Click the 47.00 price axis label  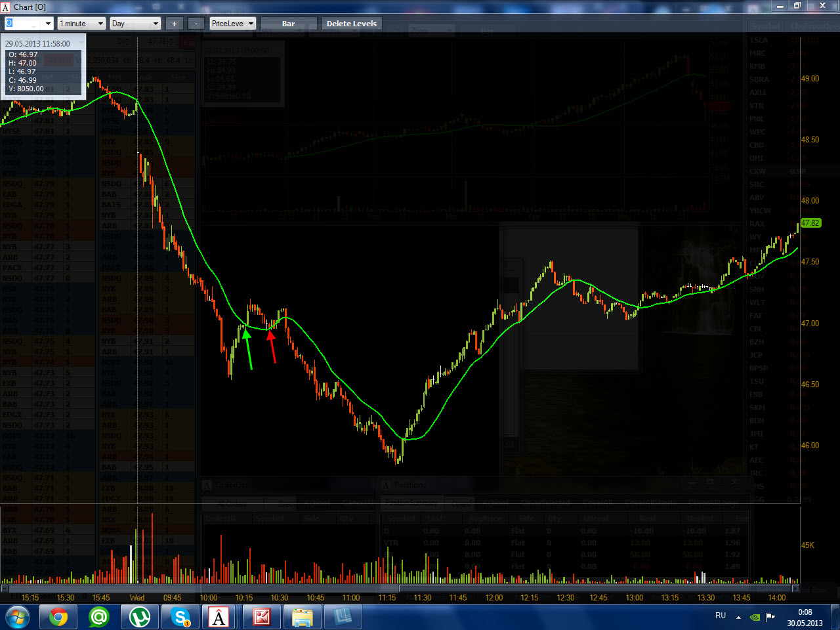(810, 324)
